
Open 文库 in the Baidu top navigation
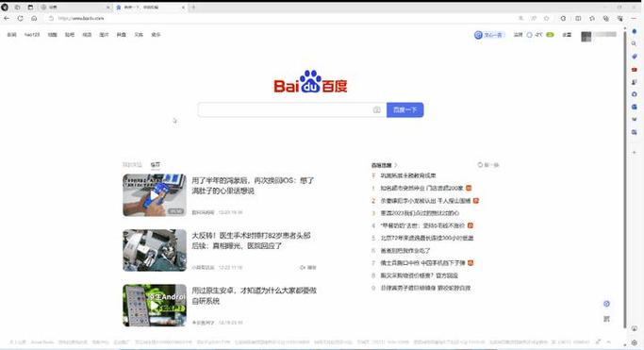139,35
